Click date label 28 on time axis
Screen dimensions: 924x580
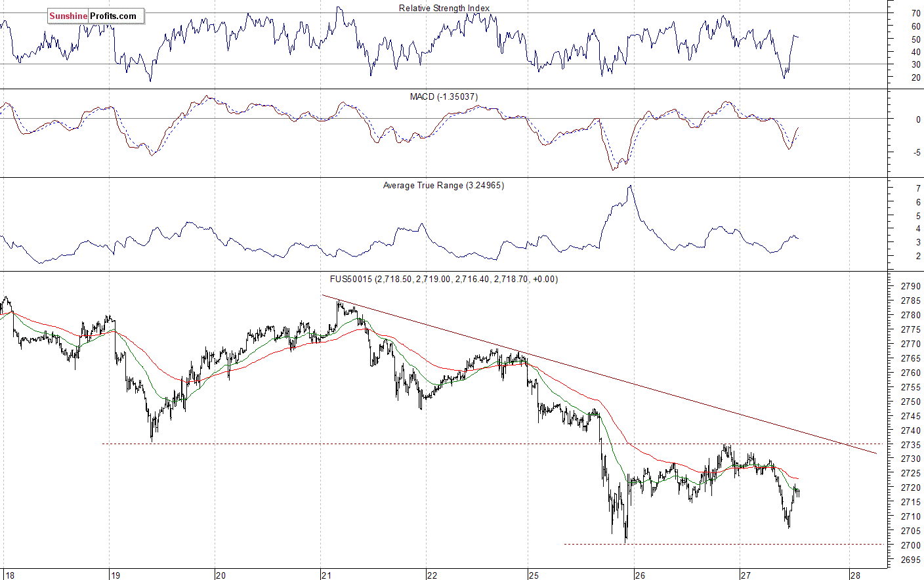(x=855, y=575)
